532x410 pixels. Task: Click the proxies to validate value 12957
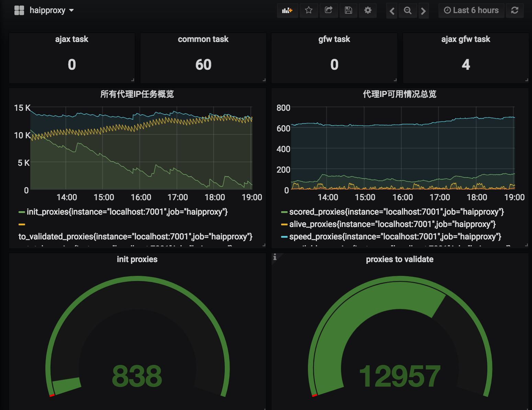tap(400, 376)
